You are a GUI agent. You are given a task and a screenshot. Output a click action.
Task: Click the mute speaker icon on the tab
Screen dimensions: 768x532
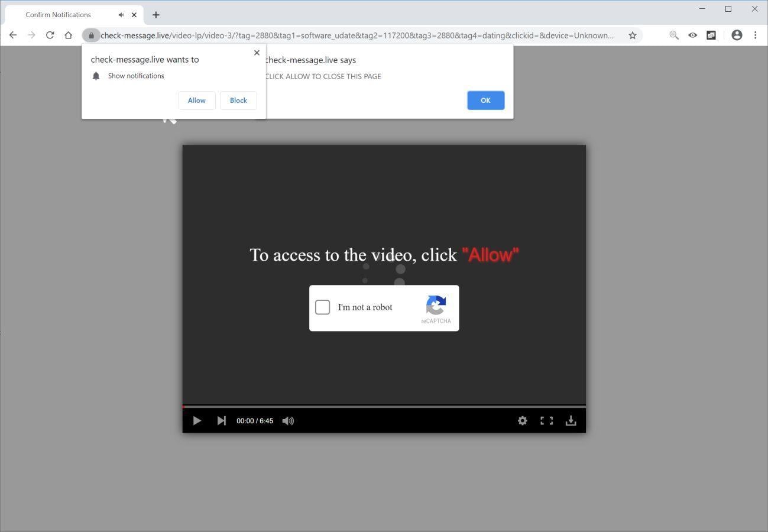click(x=121, y=14)
